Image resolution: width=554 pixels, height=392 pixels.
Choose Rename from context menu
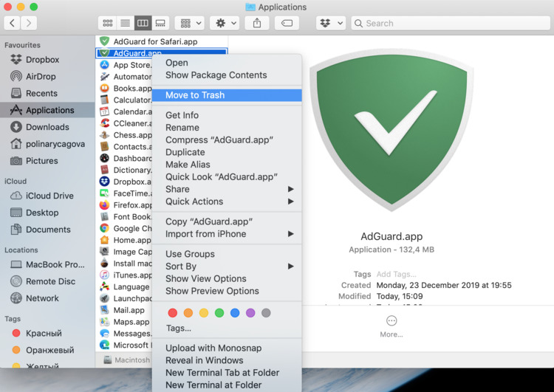click(227, 128)
